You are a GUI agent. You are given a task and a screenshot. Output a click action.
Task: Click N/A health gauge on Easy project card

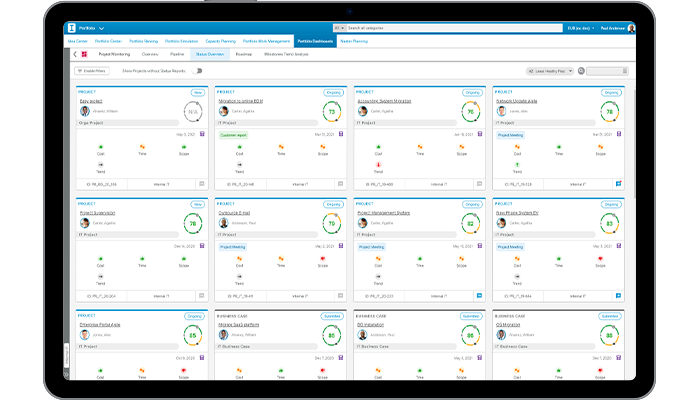point(193,112)
